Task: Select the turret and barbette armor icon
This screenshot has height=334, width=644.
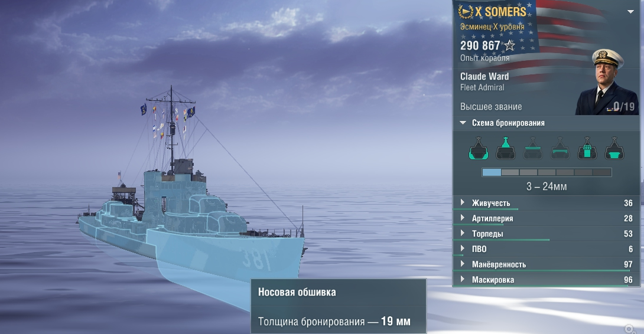Action: tap(587, 148)
